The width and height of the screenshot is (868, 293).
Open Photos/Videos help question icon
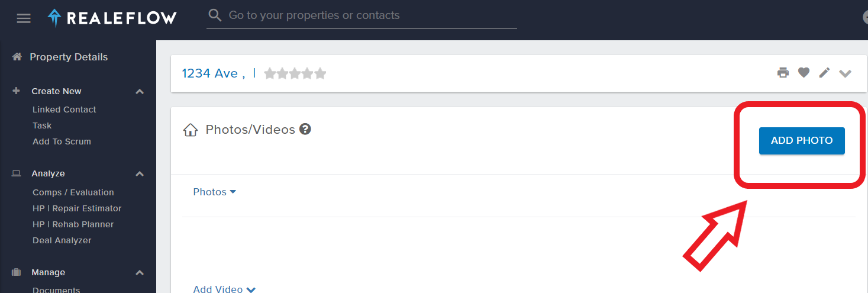pos(305,128)
